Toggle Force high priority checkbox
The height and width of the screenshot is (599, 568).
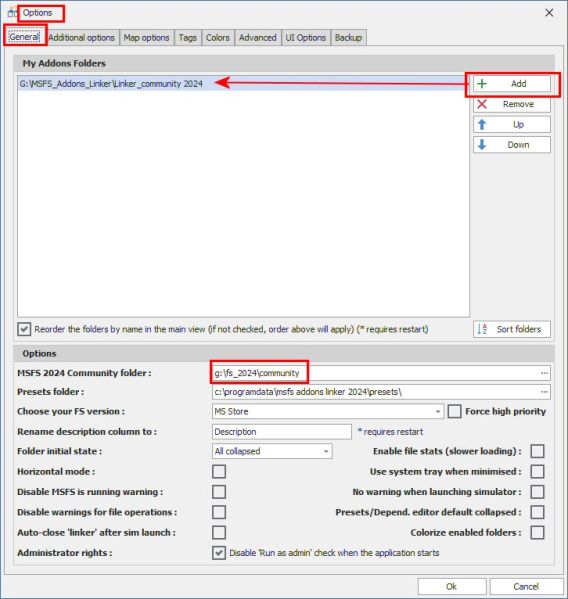pyautogui.click(x=454, y=411)
